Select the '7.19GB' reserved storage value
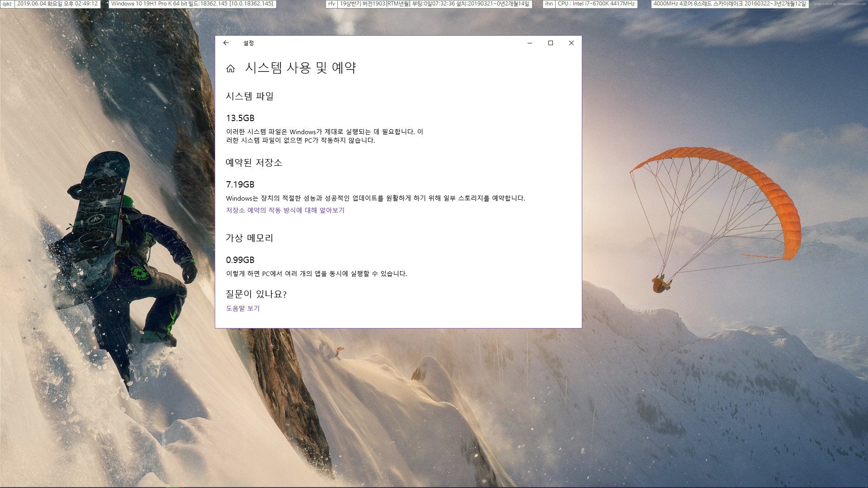The height and width of the screenshot is (488, 868). (x=240, y=184)
